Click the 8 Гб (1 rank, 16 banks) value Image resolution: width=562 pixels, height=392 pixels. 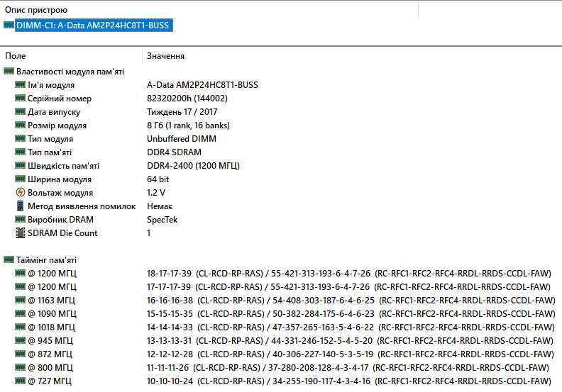point(188,125)
